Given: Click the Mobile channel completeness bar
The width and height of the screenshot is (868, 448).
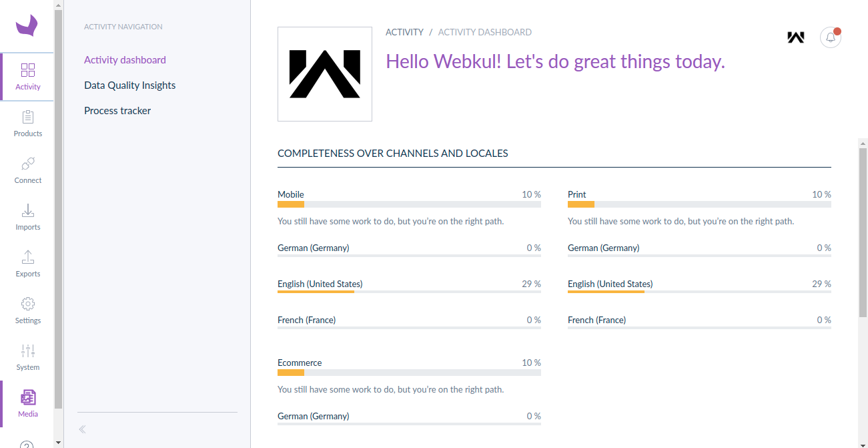Looking at the screenshot, I should pos(409,204).
